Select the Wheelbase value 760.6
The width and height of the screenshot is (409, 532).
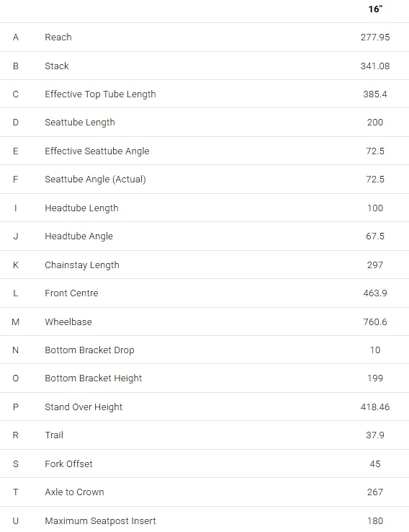pyautogui.click(x=375, y=322)
